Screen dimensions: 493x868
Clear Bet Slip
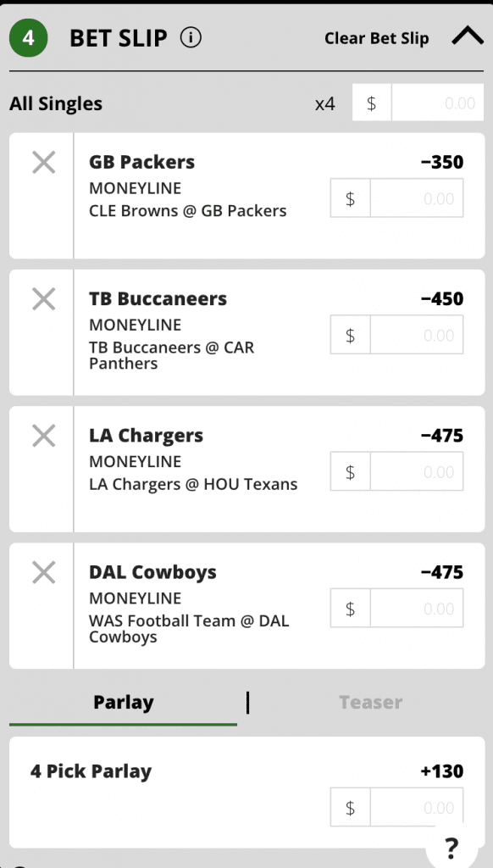tap(376, 38)
